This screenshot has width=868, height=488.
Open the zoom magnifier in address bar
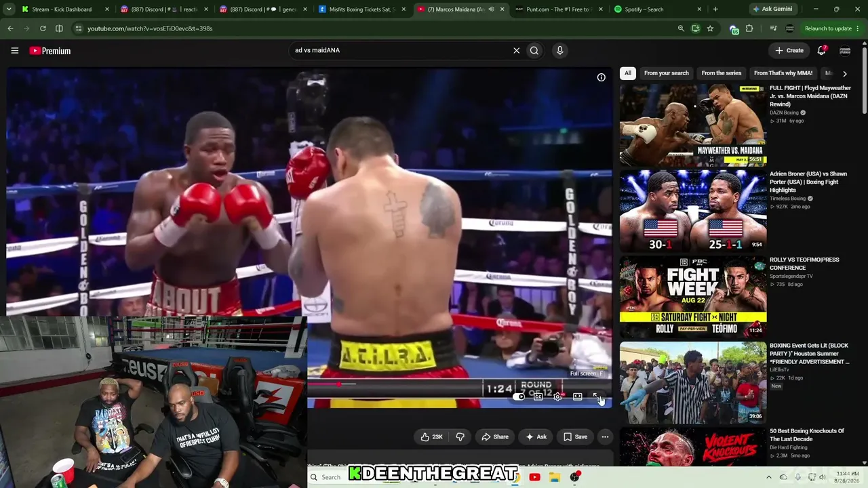[x=681, y=28]
